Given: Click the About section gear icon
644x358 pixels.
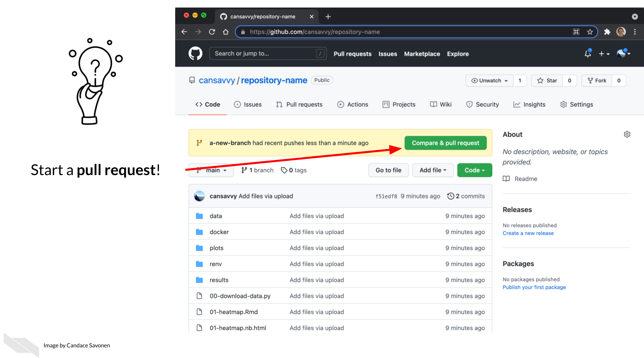Looking at the screenshot, I should (627, 134).
